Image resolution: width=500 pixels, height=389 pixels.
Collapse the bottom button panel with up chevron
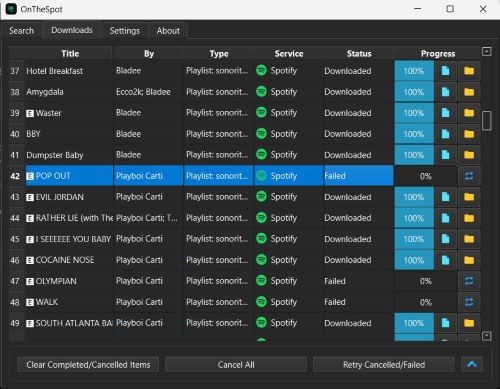tap(472, 364)
